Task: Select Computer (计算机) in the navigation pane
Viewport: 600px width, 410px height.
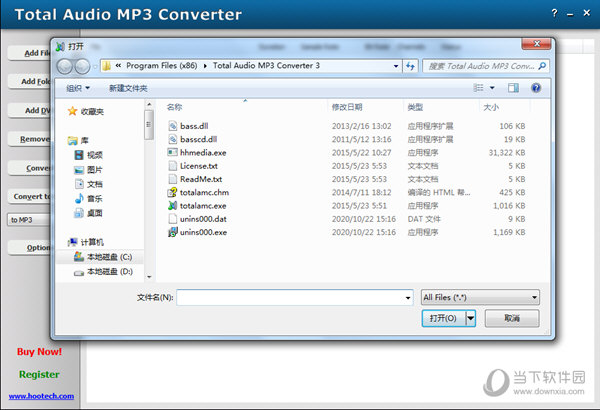Action: tap(86, 242)
